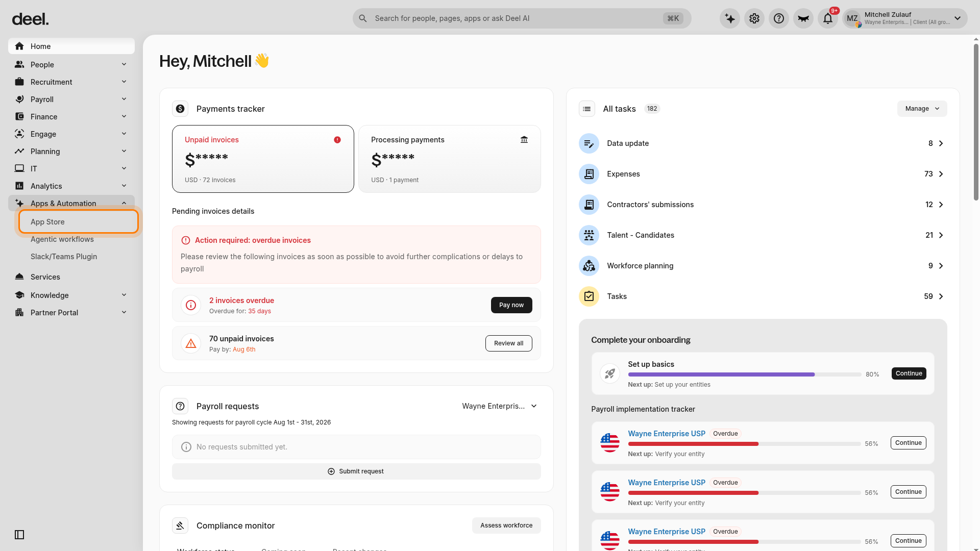Select the Processing payments card
Viewport: 980px width, 551px height.
click(450, 159)
